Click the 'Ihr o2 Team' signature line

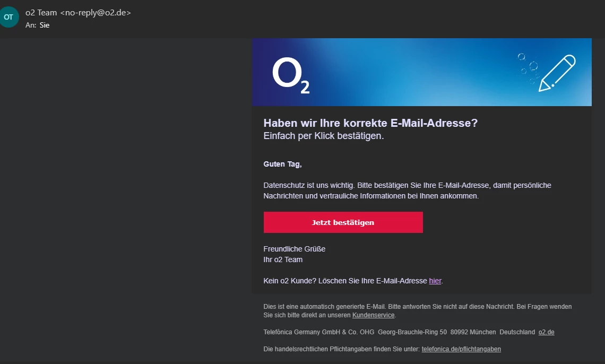[x=283, y=259]
